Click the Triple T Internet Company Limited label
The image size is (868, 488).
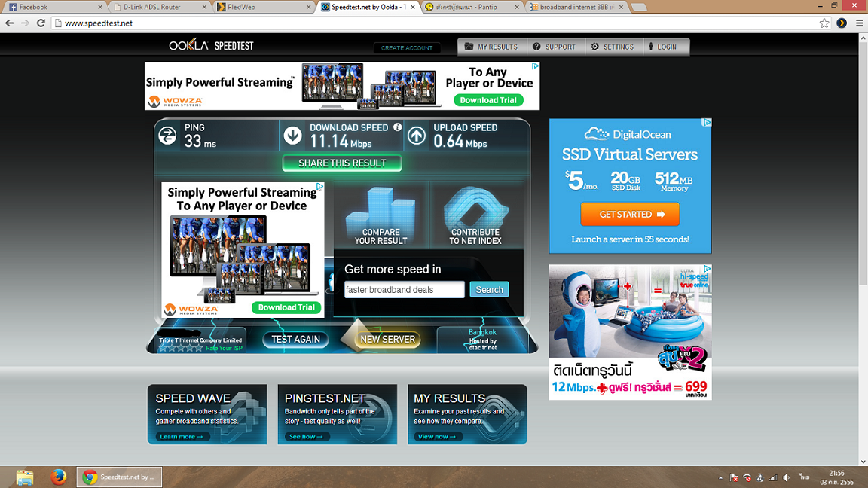pyautogui.click(x=200, y=340)
